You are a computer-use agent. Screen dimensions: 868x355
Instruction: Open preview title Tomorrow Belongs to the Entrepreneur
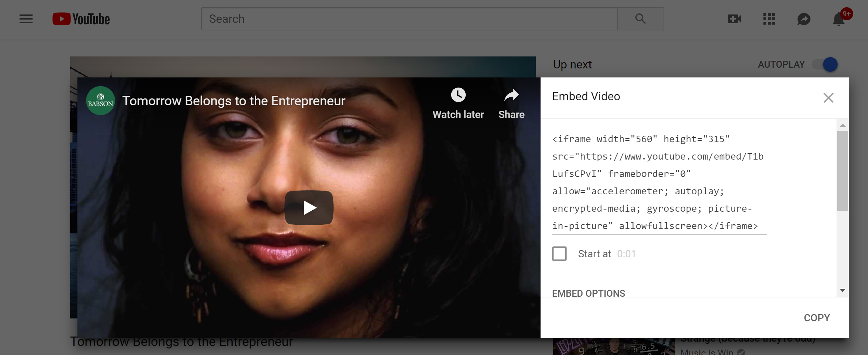tap(234, 101)
